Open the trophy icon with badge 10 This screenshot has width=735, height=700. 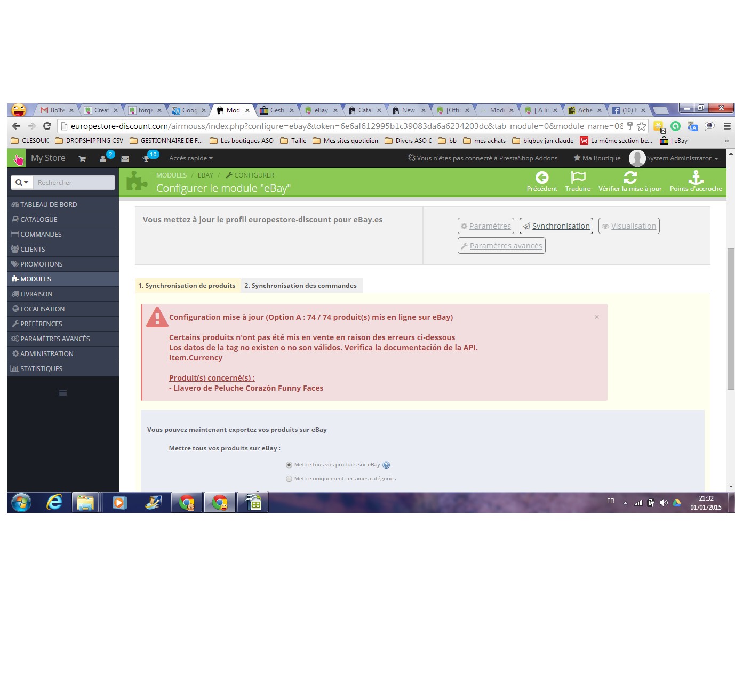(146, 159)
